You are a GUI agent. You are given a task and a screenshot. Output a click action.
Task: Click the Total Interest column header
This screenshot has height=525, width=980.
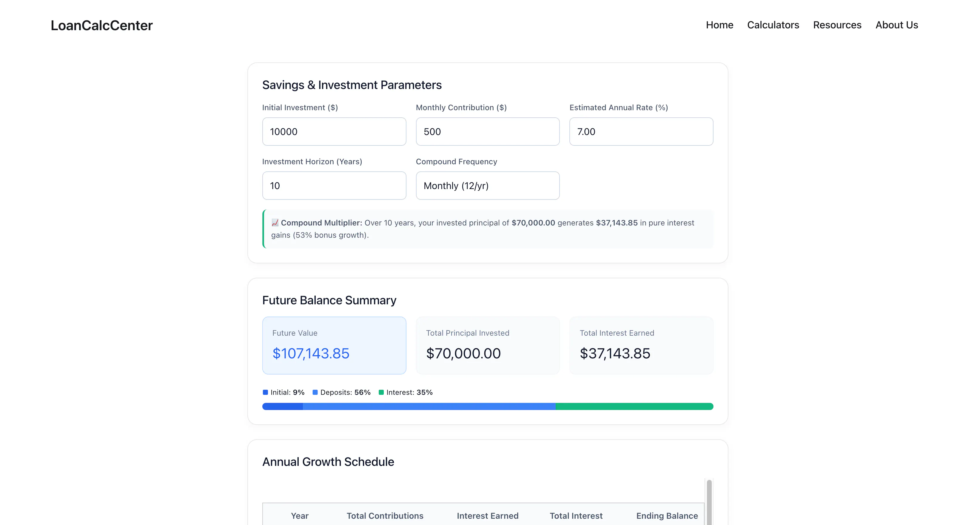coord(576,516)
